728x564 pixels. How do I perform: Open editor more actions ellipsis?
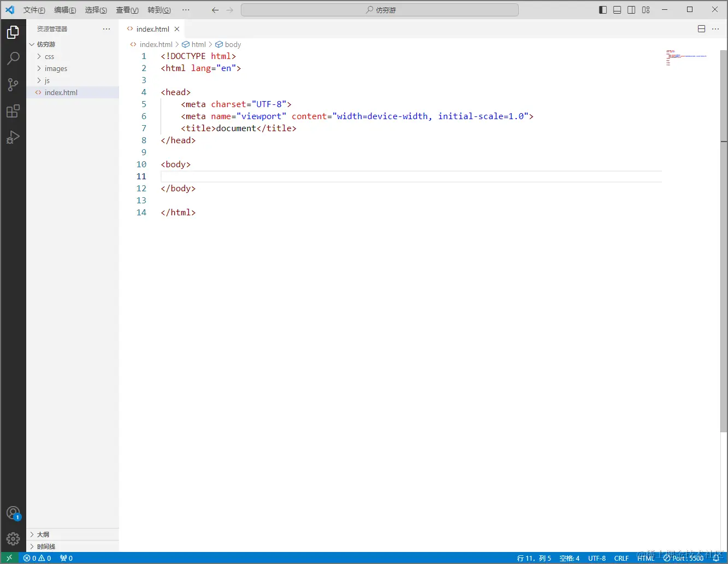(716, 29)
